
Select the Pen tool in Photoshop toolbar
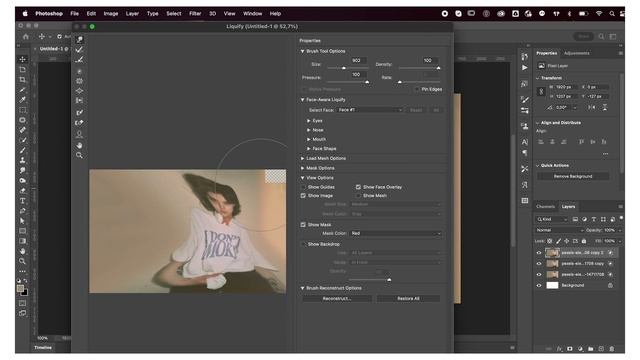(x=23, y=211)
